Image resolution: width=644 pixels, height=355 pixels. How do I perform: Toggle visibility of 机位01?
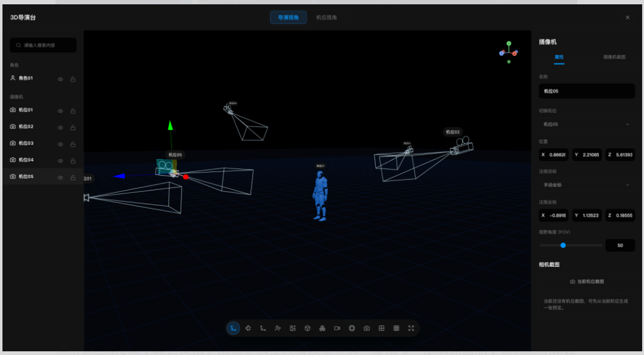point(60,111)
